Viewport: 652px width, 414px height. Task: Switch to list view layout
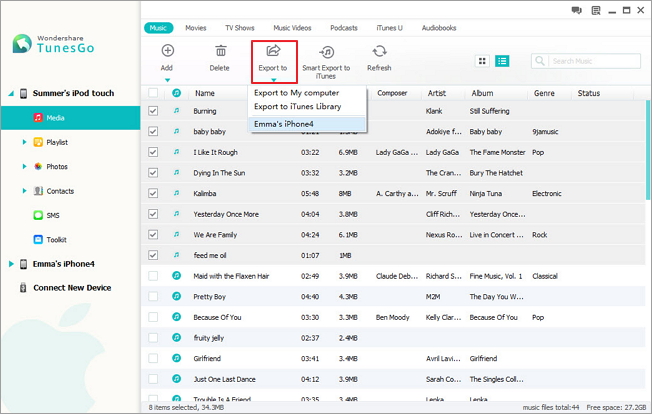point(502,61)
